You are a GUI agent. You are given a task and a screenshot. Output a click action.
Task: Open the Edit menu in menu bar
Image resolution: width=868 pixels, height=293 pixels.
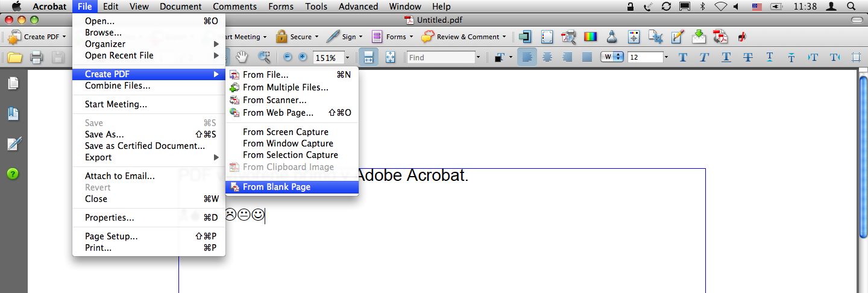[x=110, y=7]
